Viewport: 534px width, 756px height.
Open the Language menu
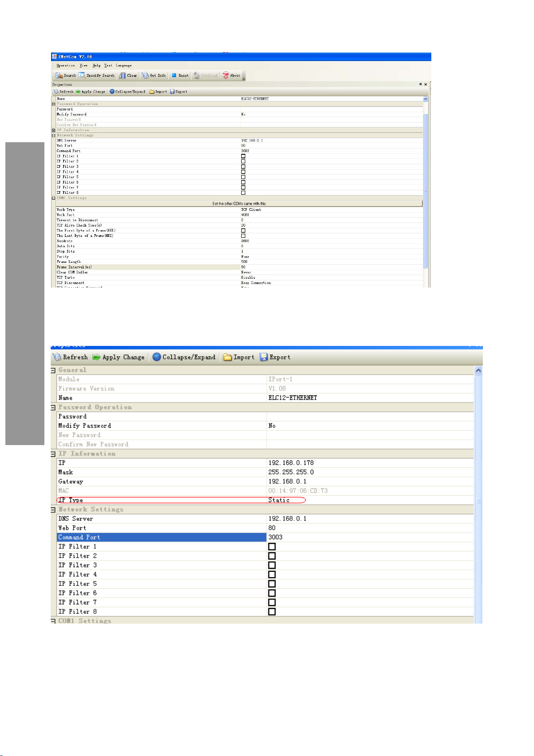pos(124,66)
